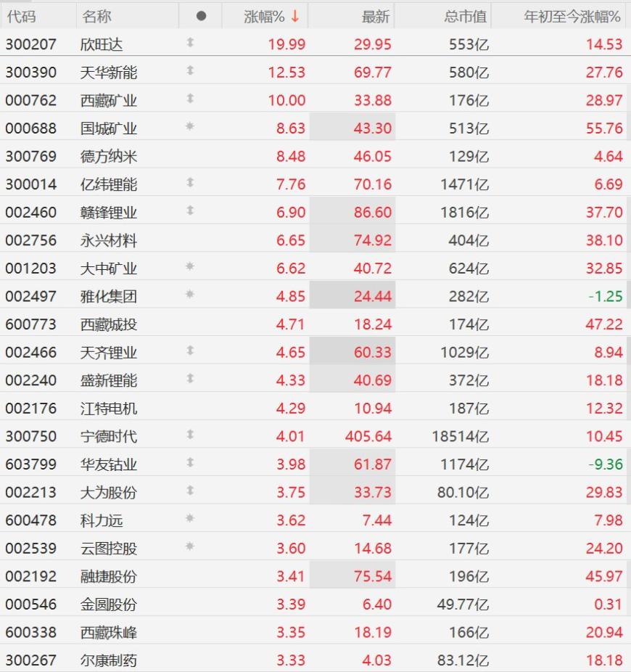Sort the table by the 总市值 column

pos(466,16)
